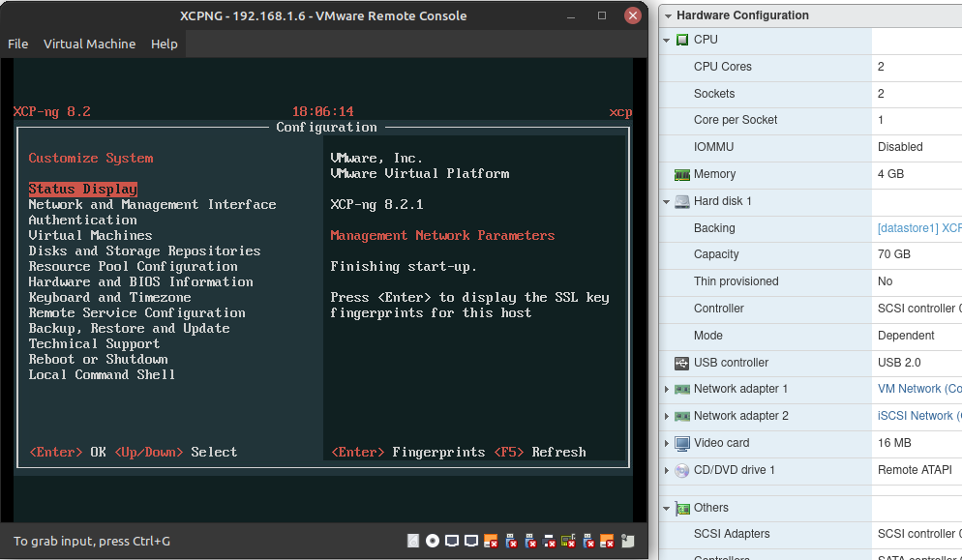Click the SCSI Adapters row label

pyautogui.click(x=732, y=534)
